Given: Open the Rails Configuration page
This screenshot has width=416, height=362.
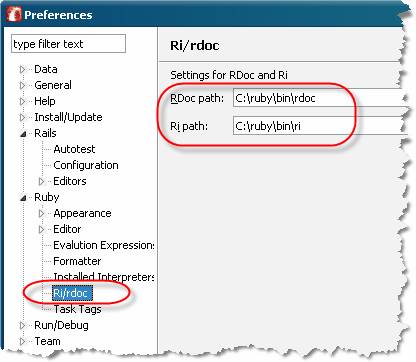Looking at the screenshot, I should (x=86, y=165).
